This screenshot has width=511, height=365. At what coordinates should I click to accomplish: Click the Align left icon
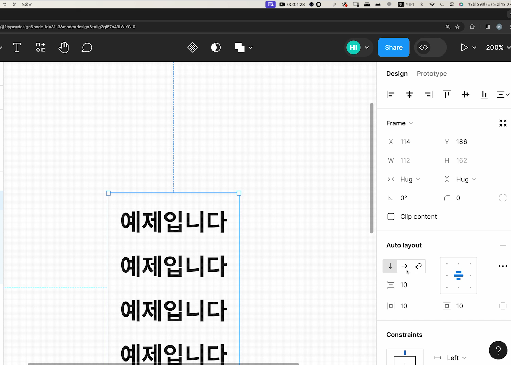point(391,95)
